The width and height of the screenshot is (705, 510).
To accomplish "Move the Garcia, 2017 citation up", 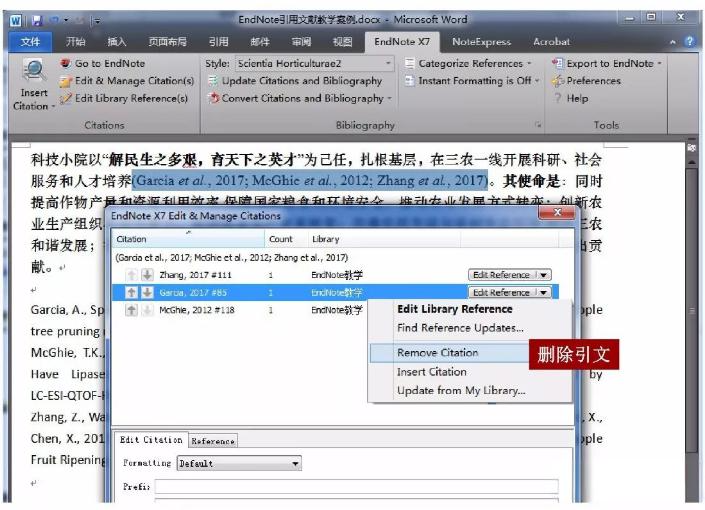I will click(x=132, y=293).
